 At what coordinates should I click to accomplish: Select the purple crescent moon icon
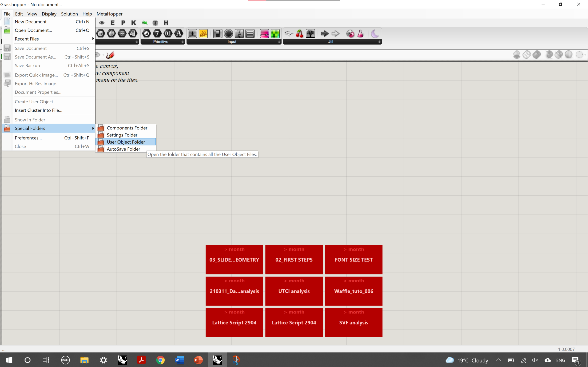click(375, 33)
